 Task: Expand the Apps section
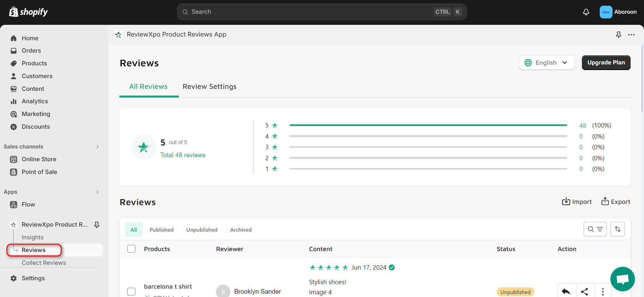[98, 192]
